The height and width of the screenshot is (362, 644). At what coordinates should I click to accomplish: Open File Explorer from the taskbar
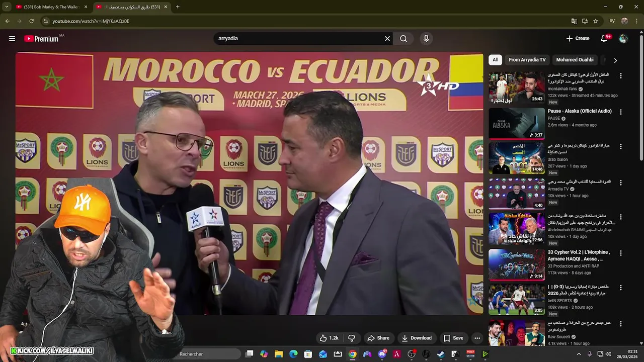tap(279, 354)
